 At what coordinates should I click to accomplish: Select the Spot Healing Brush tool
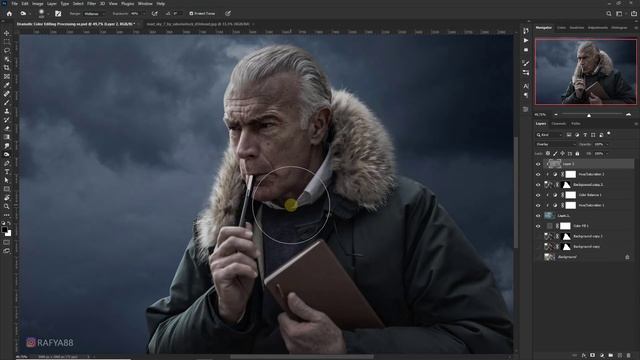pos(7,94)
